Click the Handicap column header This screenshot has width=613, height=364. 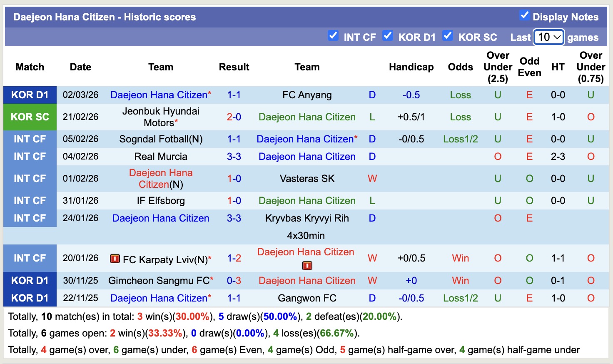[411, 67]
